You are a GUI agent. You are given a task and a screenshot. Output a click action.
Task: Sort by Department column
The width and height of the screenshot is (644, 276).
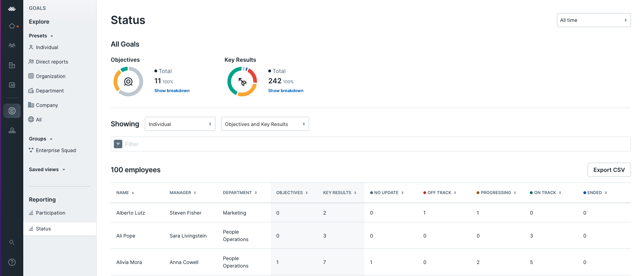click(x=240, y=193)
